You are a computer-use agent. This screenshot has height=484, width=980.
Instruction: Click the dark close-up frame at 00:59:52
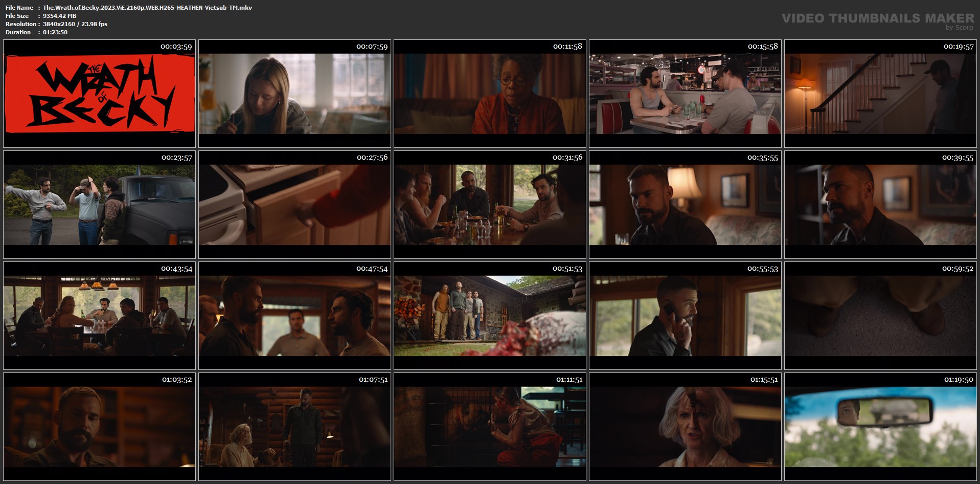click(x=880, y=316)
